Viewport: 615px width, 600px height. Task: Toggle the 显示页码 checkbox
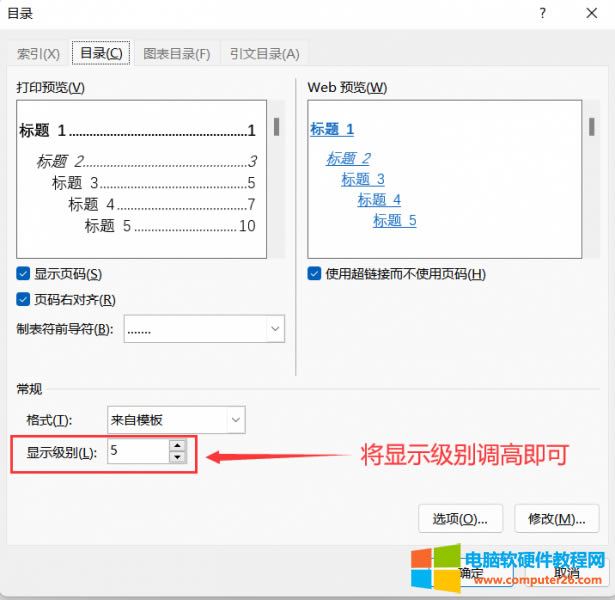(23, 274)
